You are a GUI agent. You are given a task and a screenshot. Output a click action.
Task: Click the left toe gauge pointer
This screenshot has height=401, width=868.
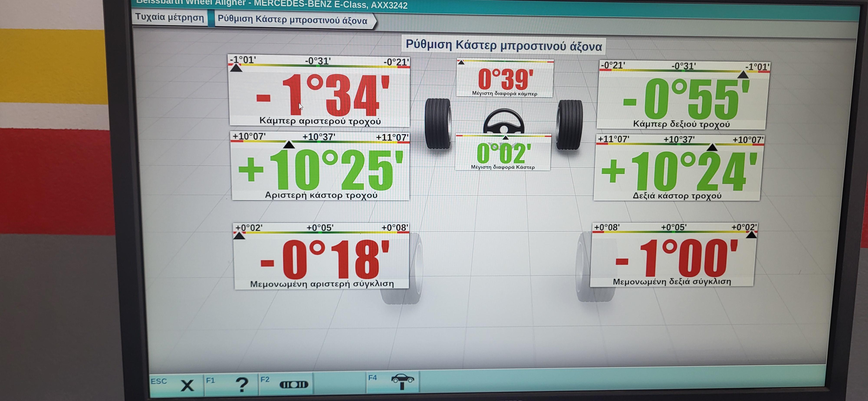click(239, 236)
